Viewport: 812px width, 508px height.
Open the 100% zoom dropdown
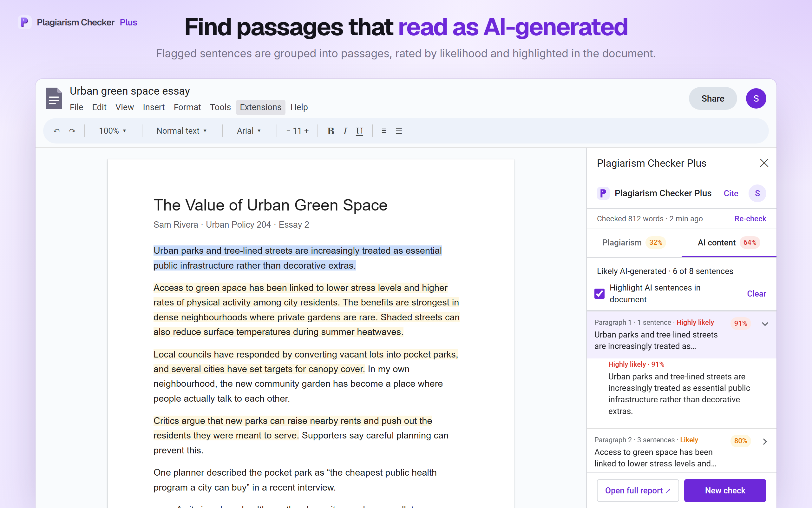(x=112, y=131)
